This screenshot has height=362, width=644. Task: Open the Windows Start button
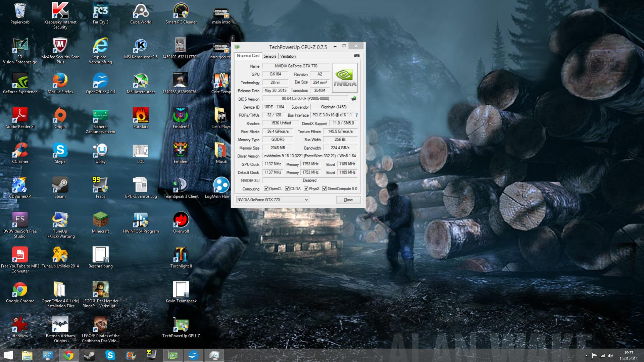click(8, 355)
